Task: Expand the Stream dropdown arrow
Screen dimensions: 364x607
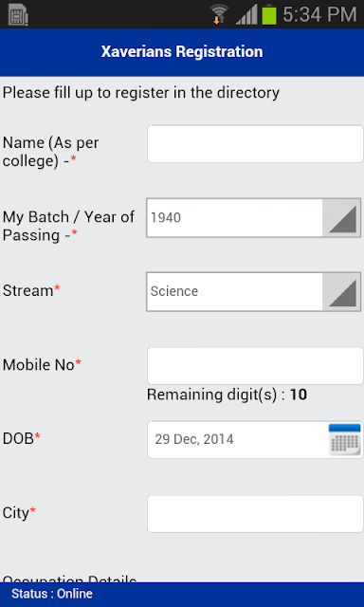Action: 342,292
